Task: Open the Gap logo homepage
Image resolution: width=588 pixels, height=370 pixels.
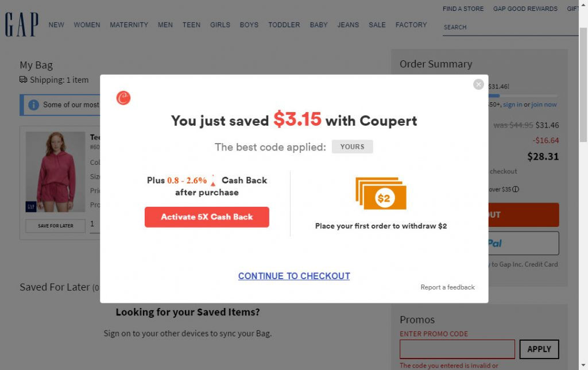Action: pos(21,25)
